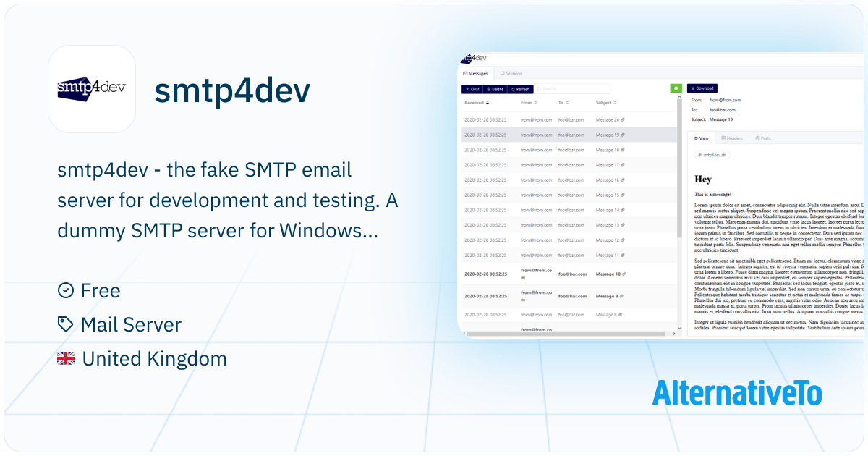Click "Message 19" subject in details pane
This screenshot has height=456, width=868.
click(x=721, y=119)
